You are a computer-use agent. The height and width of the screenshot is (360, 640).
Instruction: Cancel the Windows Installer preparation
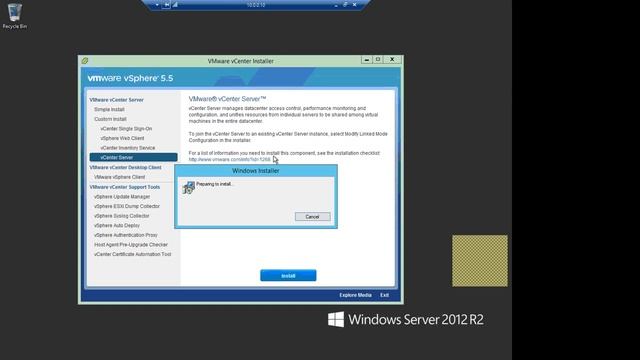click(x=313, y=217)
